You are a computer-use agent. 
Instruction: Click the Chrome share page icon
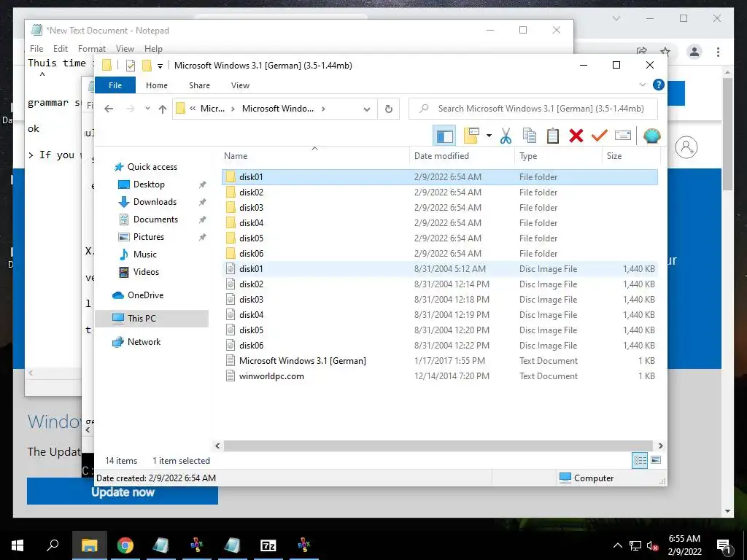(642, 52)
